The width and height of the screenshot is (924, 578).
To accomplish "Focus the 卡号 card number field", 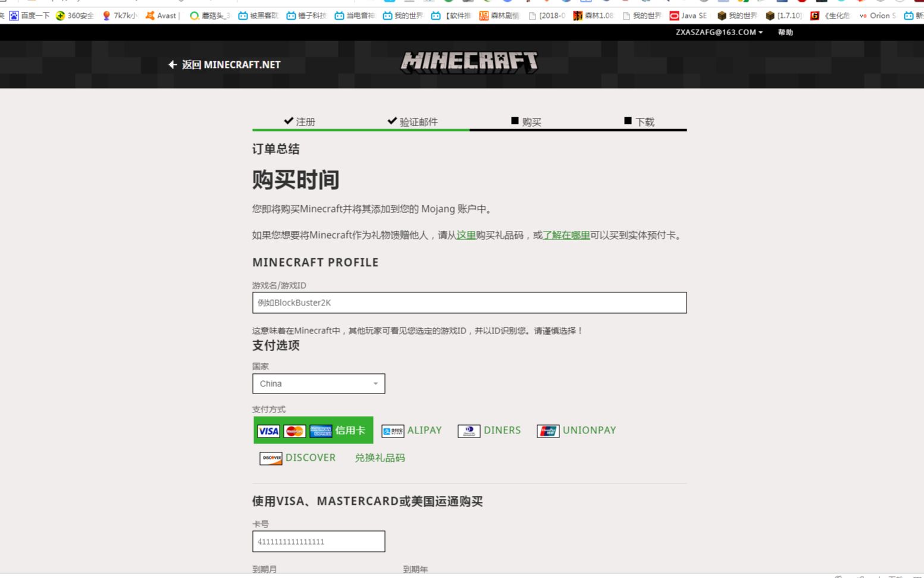I will [x=318, y=541].
